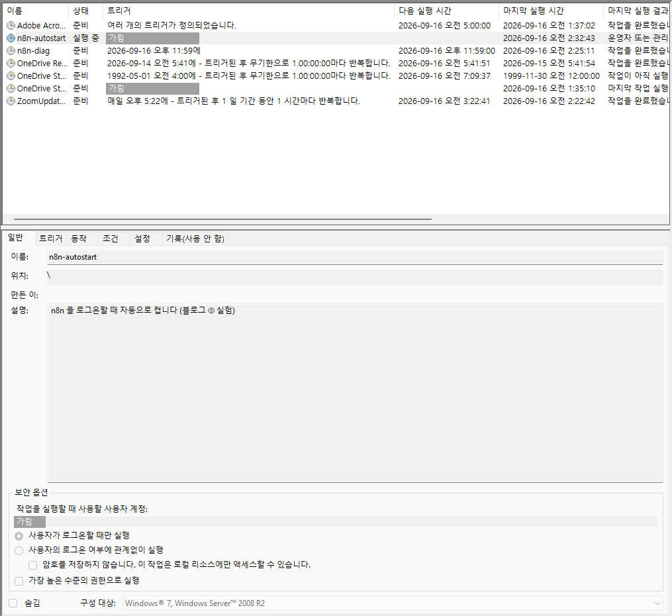Click the 위치 field showing backslash

point(355,276)
